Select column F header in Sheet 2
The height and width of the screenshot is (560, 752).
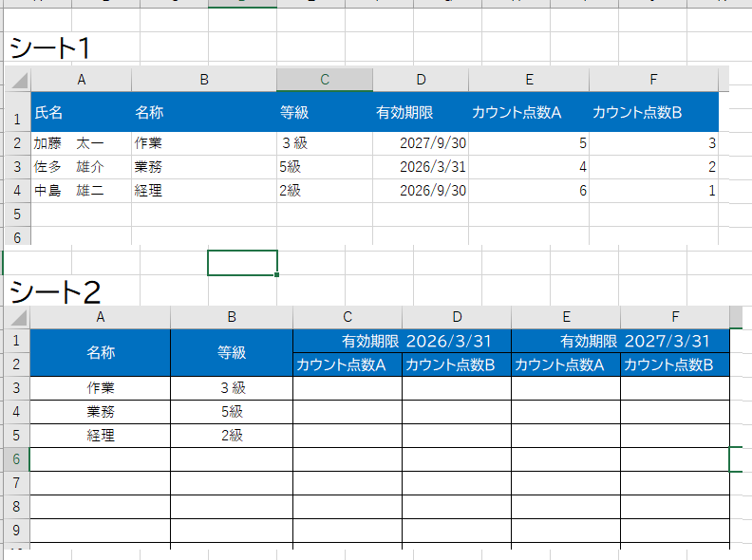click(x=675, y=317)
